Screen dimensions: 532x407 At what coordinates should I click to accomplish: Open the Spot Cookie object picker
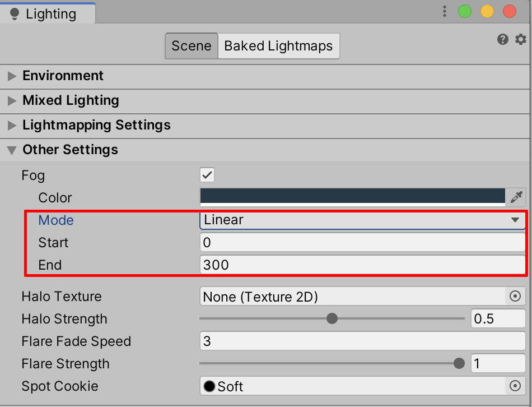[x=515, y=386]
